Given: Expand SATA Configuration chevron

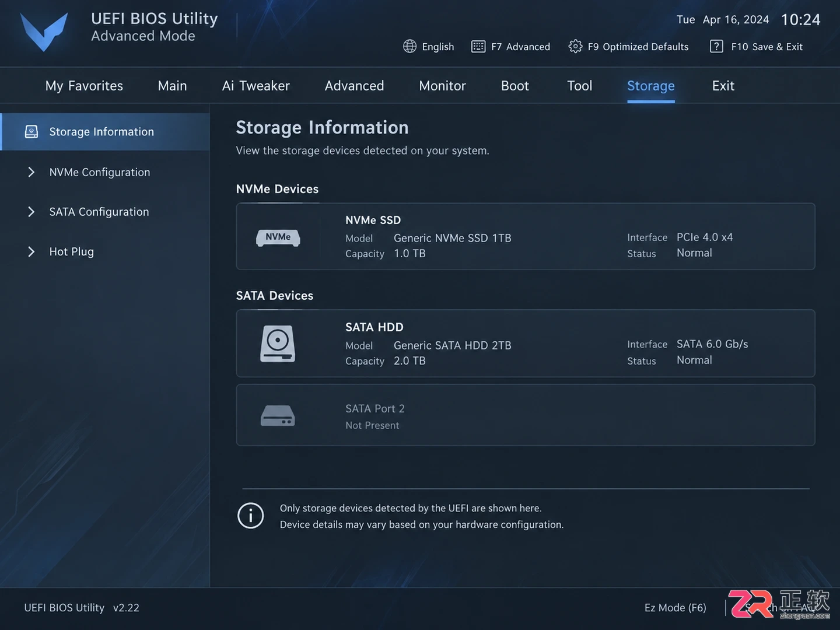Looking at the screenshot, I should [32, 212].
